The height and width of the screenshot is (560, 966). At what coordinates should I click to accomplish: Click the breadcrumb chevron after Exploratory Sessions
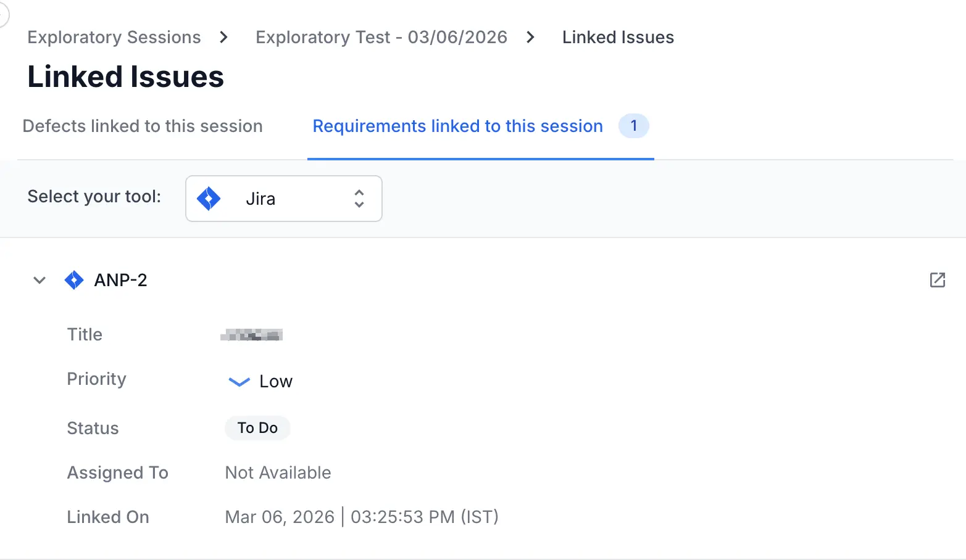pyautogui.click(x=223, y=37)
